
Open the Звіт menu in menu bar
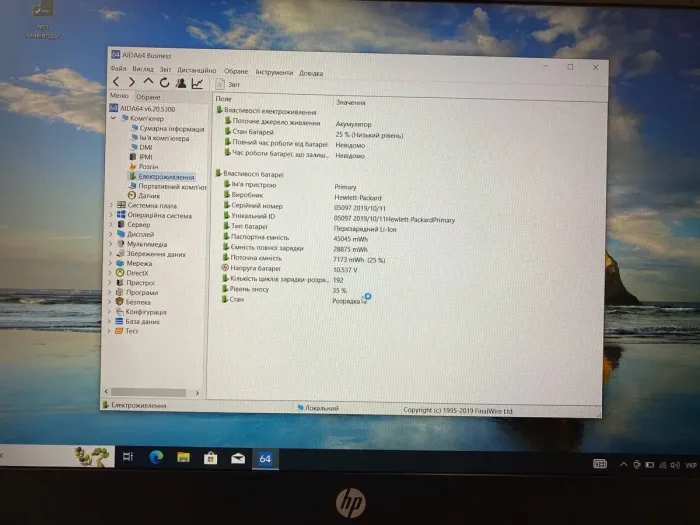166,70
